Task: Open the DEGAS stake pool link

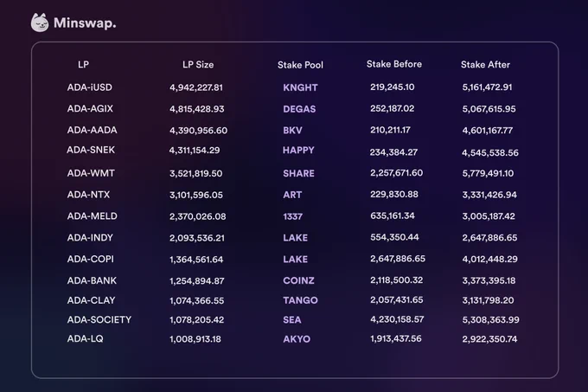Action: click(x=299, y=109)
